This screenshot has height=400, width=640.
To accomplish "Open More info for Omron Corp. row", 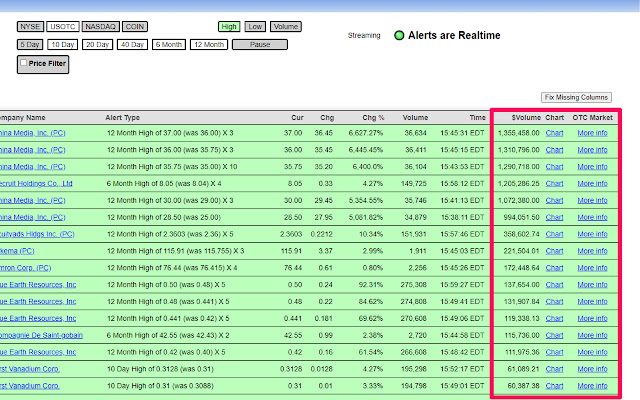I will [x=592, y=268].
